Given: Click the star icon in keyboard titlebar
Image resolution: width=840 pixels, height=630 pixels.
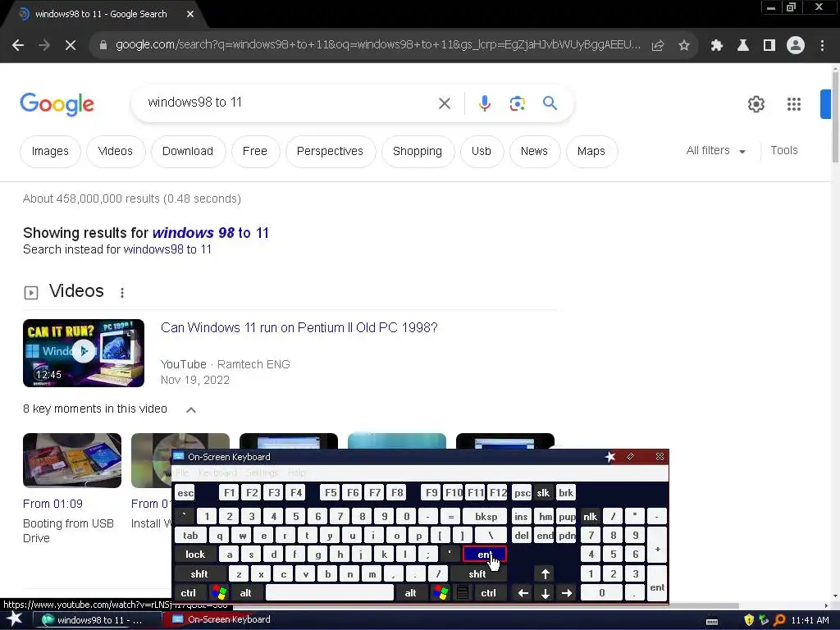Looking at the screenshot, I should point(610,457).
